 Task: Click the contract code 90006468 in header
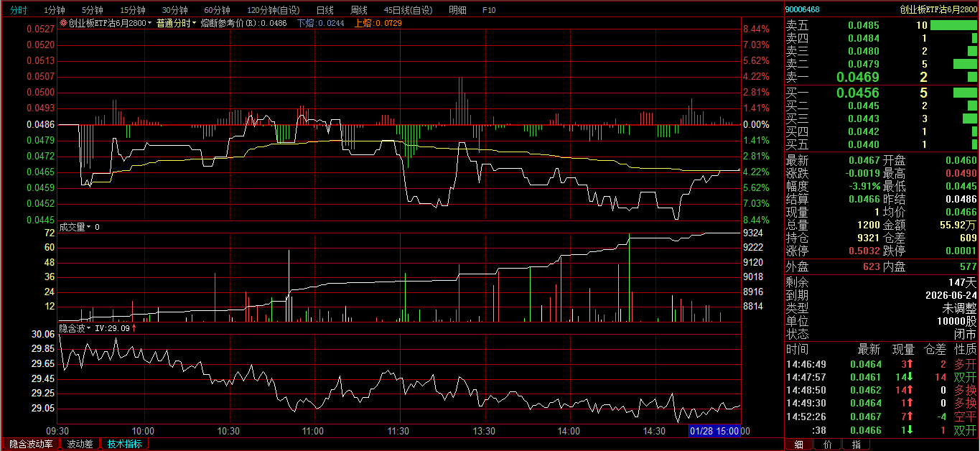point(804,9)
